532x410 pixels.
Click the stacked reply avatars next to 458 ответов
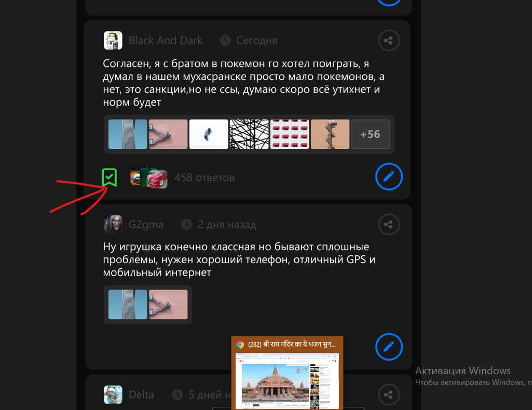point(148,178)
